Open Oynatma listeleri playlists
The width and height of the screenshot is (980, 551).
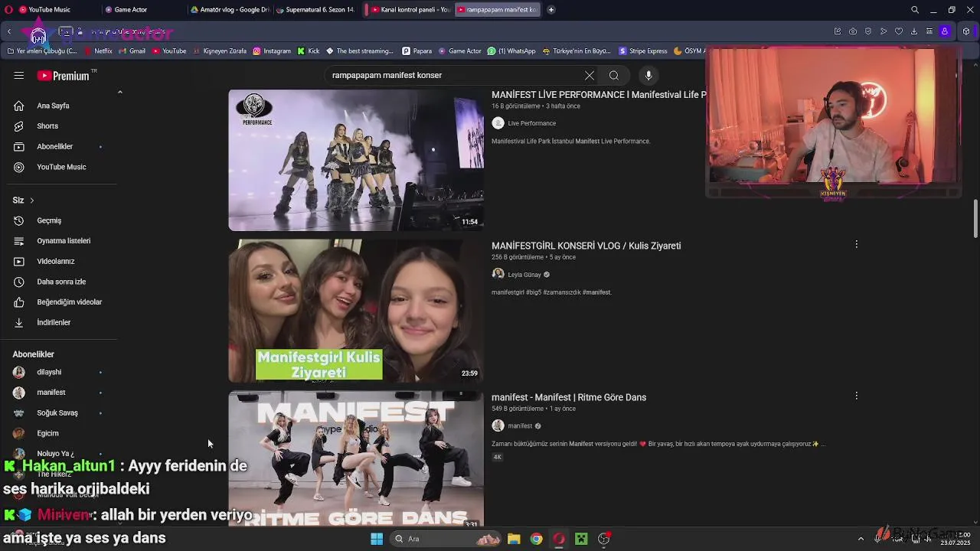(64, 241)
